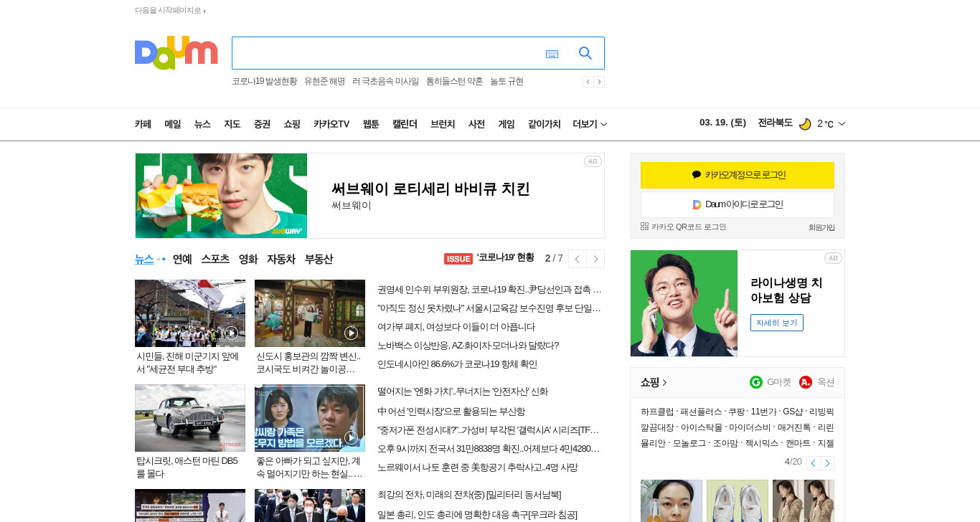
Task: Click trending keyword 유현준 해명
Action: [x=324, y=82]
